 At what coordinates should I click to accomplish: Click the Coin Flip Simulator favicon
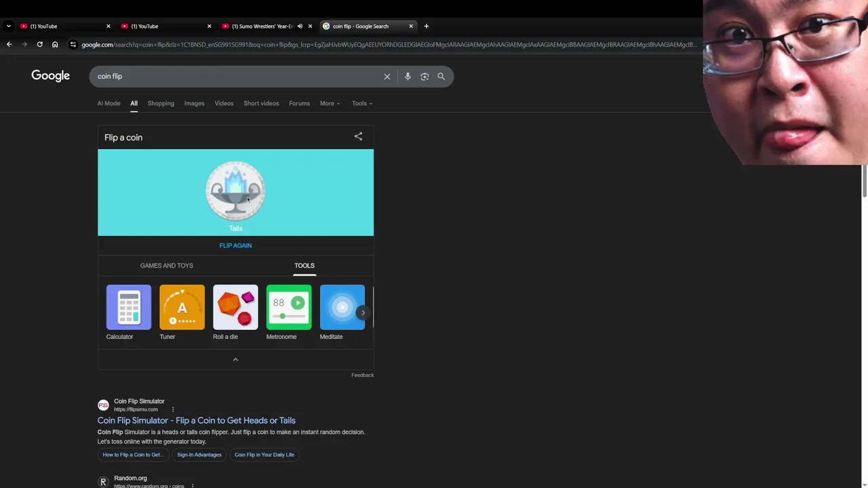[103, 405]
